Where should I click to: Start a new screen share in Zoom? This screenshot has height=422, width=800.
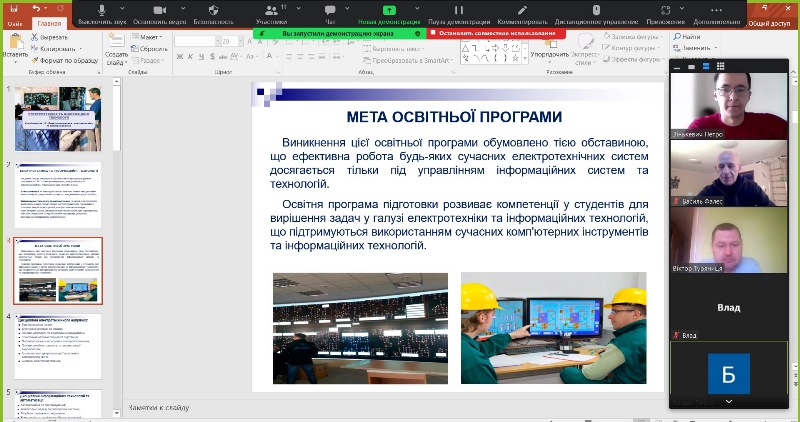[389, 14]
